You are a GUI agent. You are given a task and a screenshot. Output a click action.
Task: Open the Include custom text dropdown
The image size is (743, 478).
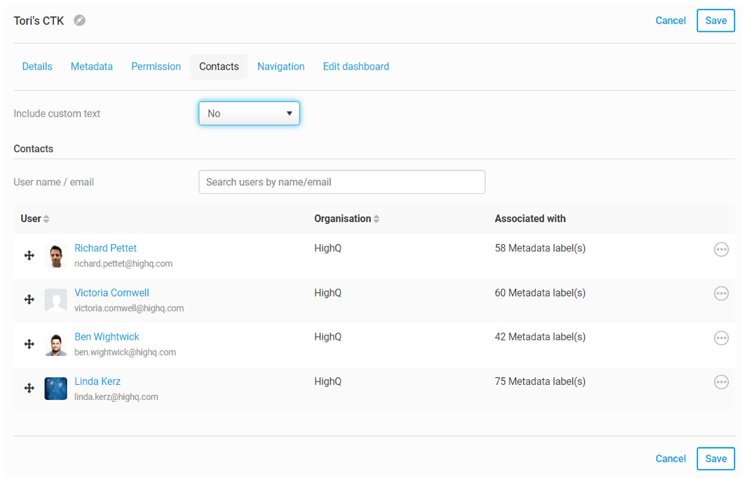tap(249, 114)
